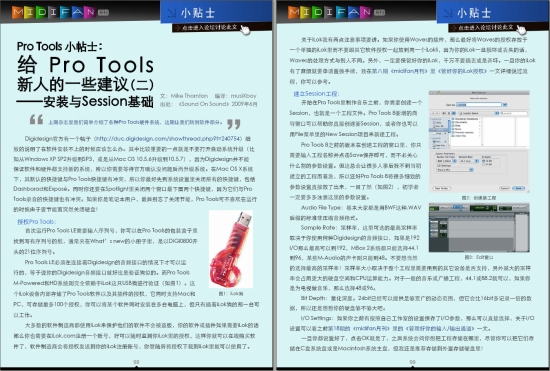Screen dimensions: 550x371
Task: Click the 小贴士 tab on right page
Action: click(492, 12)
